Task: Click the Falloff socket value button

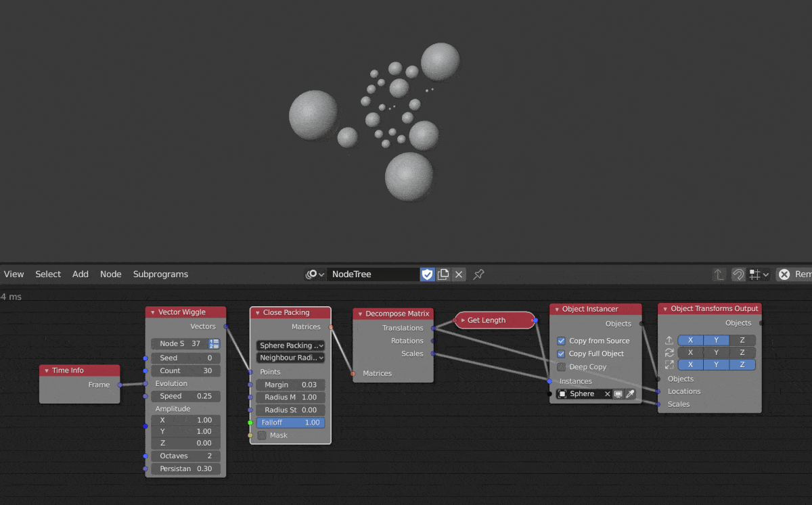Action: click(290, 423)
